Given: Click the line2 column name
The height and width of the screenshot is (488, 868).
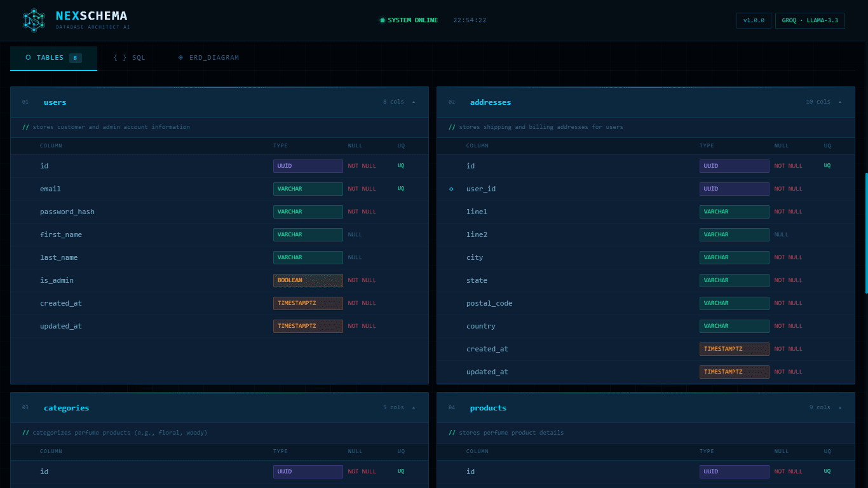Looking at the screenshot, I should pyautogui.click(x=477, y=234).
